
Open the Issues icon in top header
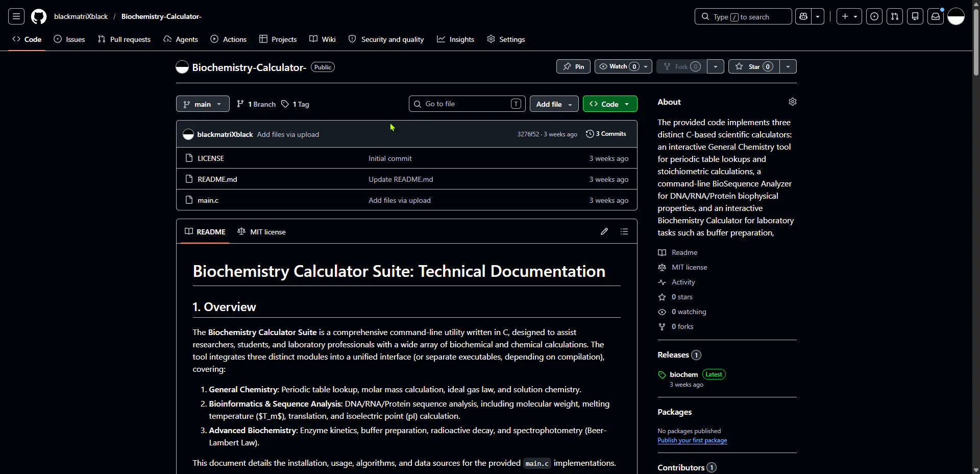point(874,16)
